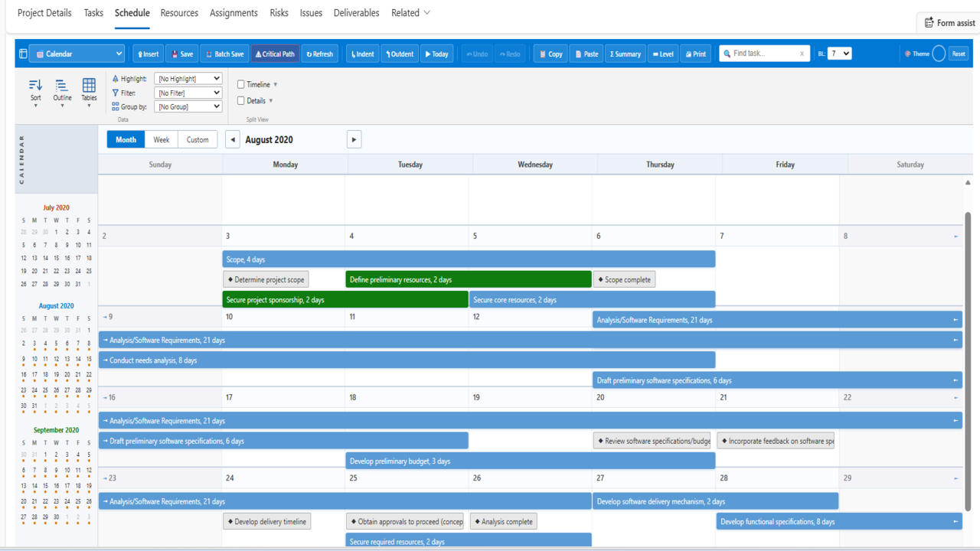Enable the Timeline checkbox
Image resolution: width=980 pixels, height=551 pixels.
tap(241, 85)
